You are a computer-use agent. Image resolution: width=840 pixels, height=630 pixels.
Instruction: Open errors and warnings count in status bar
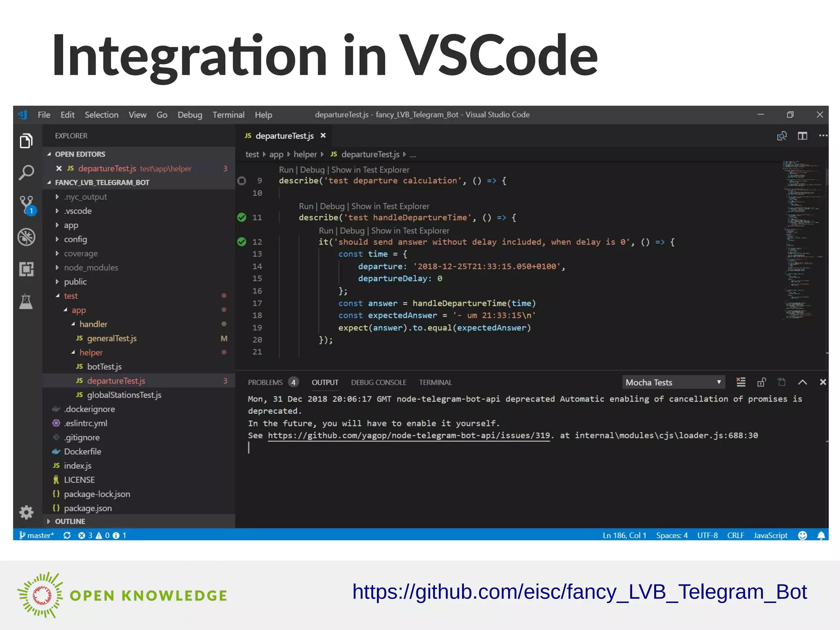click(102, 535)
